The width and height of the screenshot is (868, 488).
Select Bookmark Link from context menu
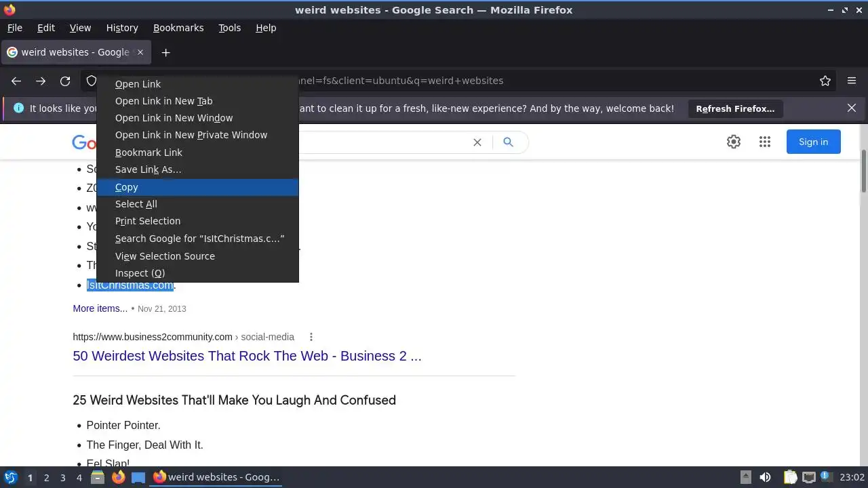[197, 152]
